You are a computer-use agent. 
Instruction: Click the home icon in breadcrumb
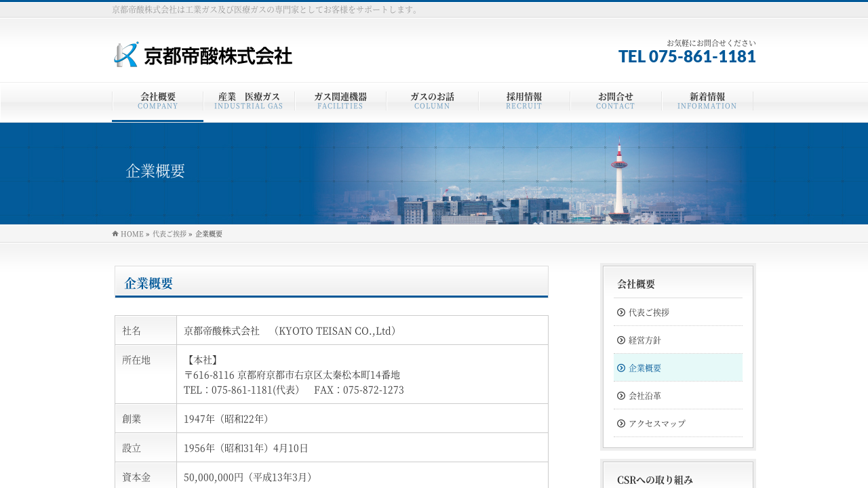(x=115, y=234)
